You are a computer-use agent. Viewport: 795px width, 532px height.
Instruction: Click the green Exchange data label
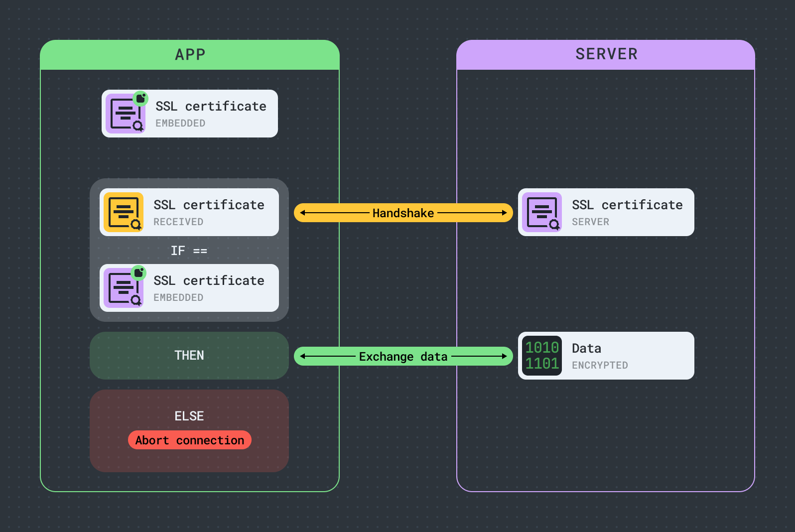(403, 356)
